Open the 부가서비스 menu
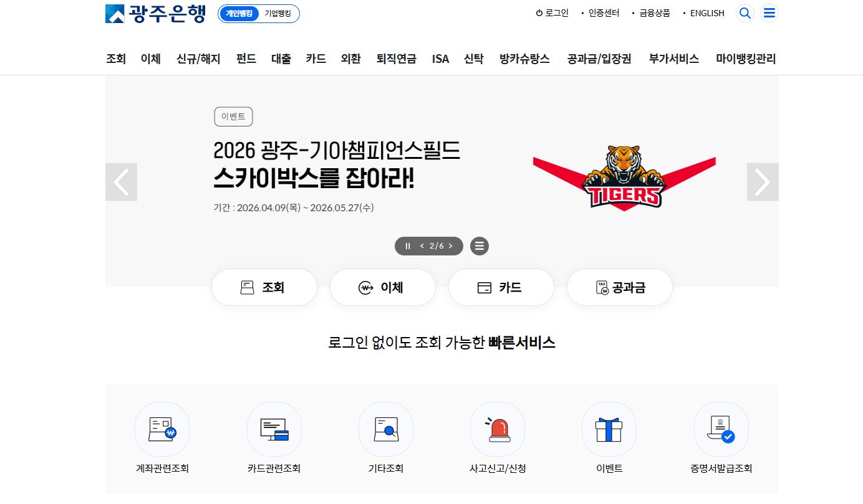 674,59
